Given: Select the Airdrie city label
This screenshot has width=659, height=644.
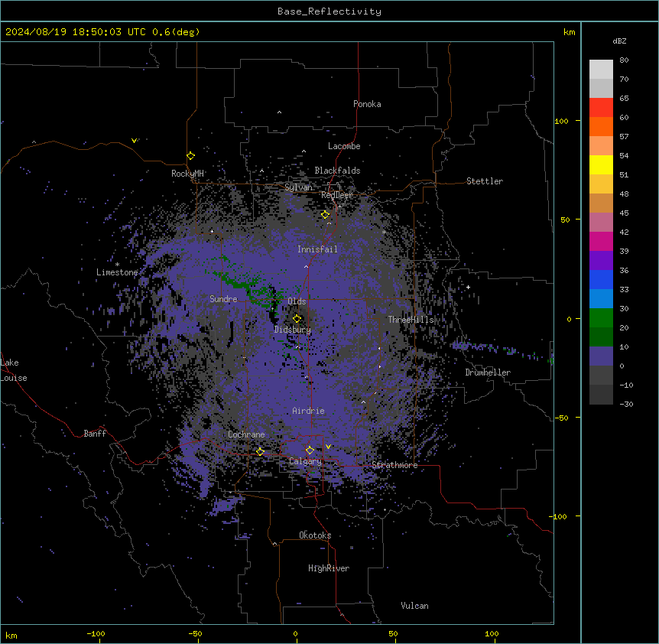Looking at the screenshot, I should coord(308,411).
